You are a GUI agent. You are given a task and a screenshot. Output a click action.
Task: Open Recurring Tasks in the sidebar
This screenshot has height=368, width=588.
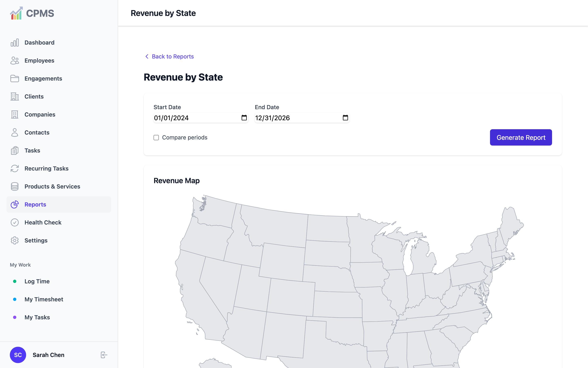[x=59, y=169]
